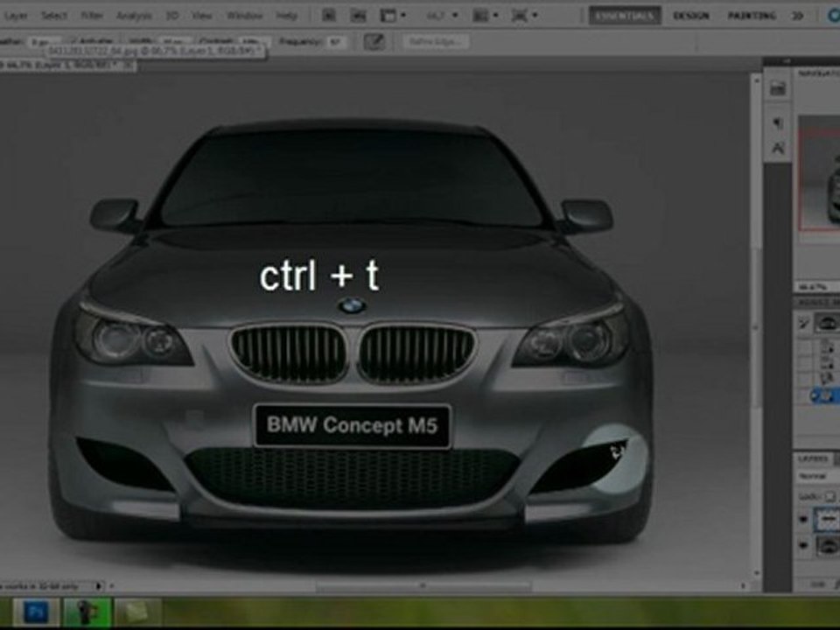840x630 pixels.
Task: Click the Refine Edge button
Action: coord(436,41)
